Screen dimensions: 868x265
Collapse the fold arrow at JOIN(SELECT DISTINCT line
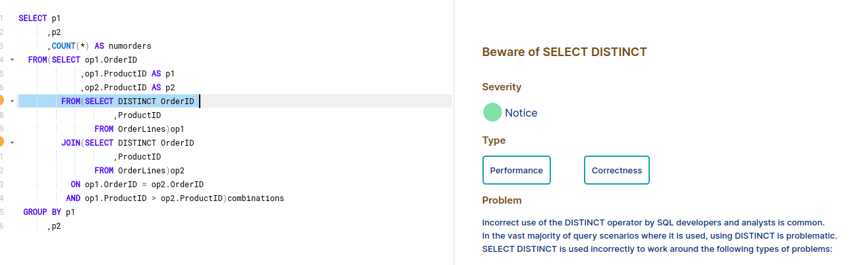[x=12, y=143]
